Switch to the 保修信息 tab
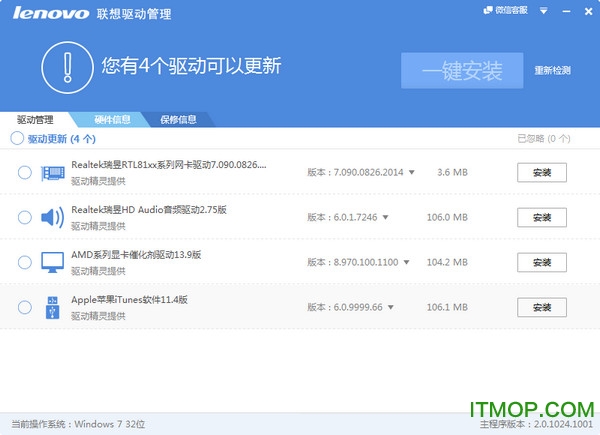 click(178, 120)
